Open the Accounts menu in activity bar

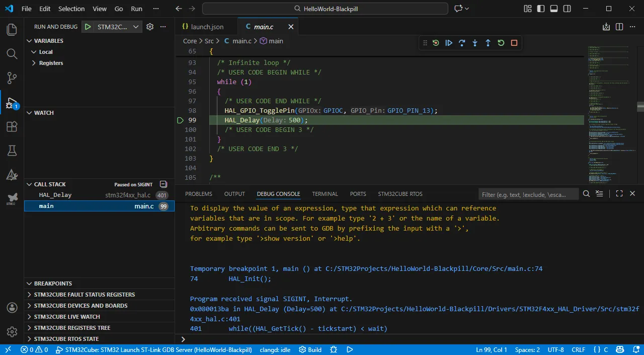tap(12, 308)
